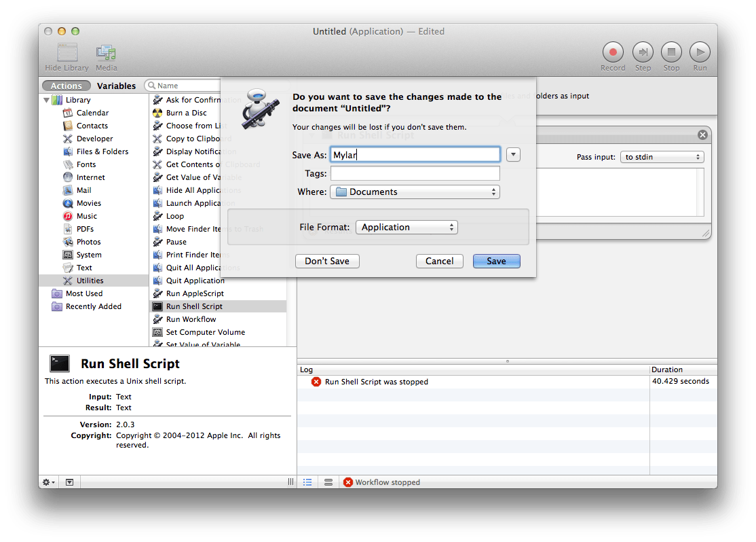Select Run AppleScript in the actions list
The height and width of the screenshot is (542, 756).
pyautogui.click(x=195, y=293)
